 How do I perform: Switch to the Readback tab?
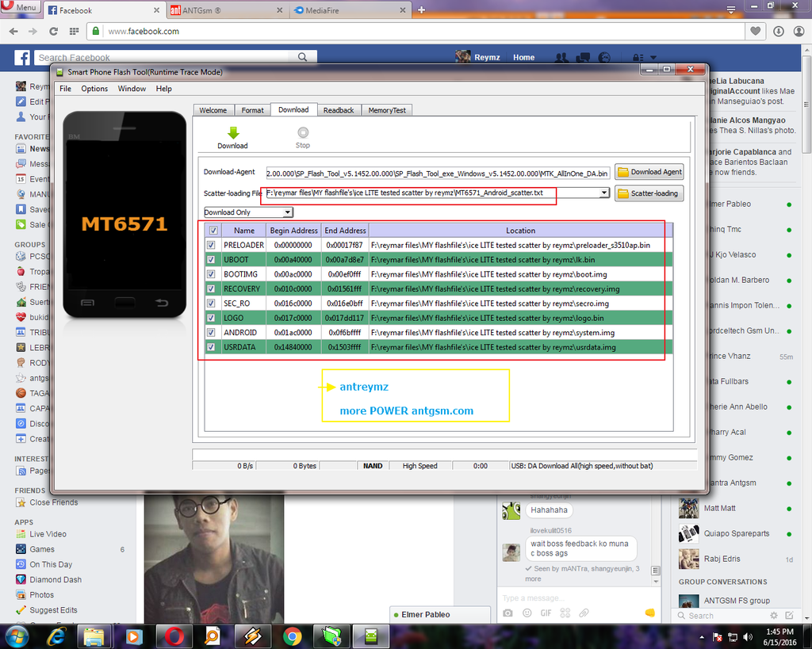pyautogui.click(x=339, y=110)
